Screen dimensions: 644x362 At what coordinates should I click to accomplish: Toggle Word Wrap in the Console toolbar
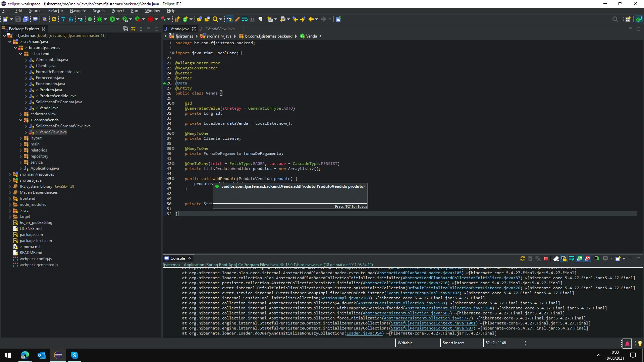pos(572,258)
